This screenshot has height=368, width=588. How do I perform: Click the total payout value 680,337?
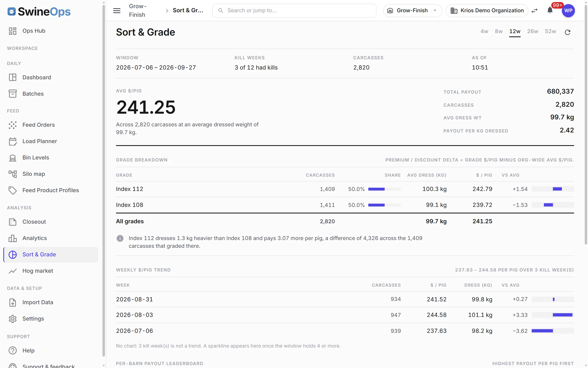[x=560, y=92]
